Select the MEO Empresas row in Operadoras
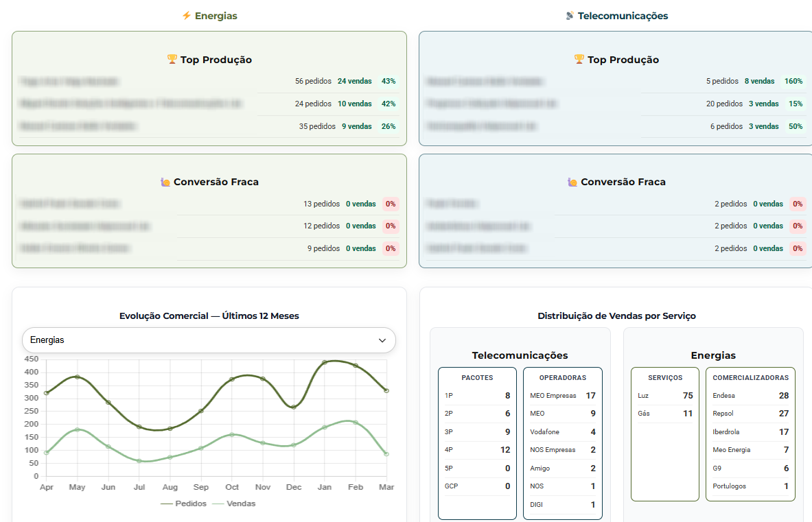The height and width of the screenshot is (522, 812). [562, 396]
